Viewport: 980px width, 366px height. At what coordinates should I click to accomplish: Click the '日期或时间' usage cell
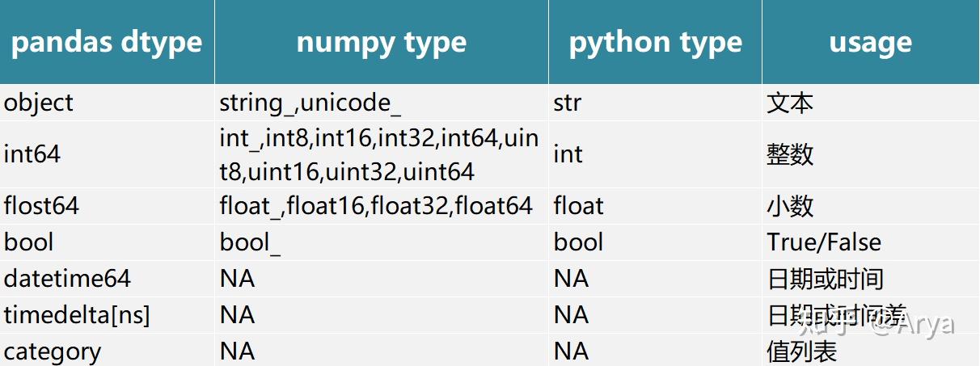click(x=871, y=279)
